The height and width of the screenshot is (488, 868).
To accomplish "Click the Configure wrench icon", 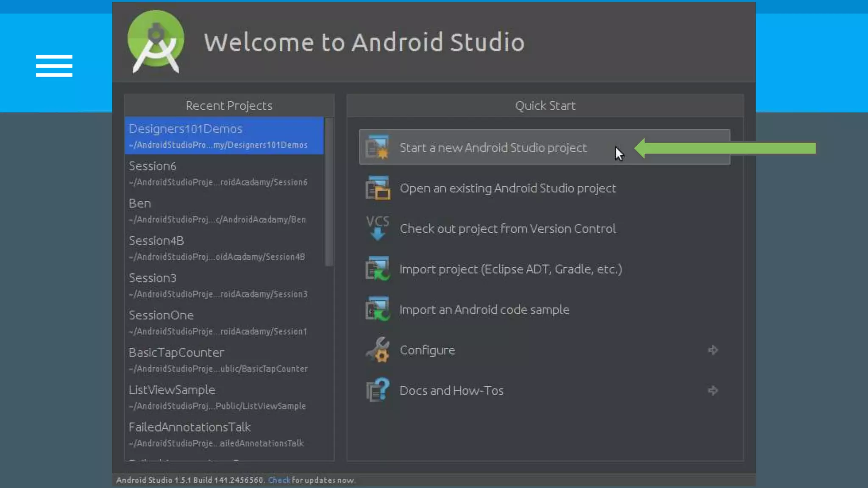I will (377, 349).
